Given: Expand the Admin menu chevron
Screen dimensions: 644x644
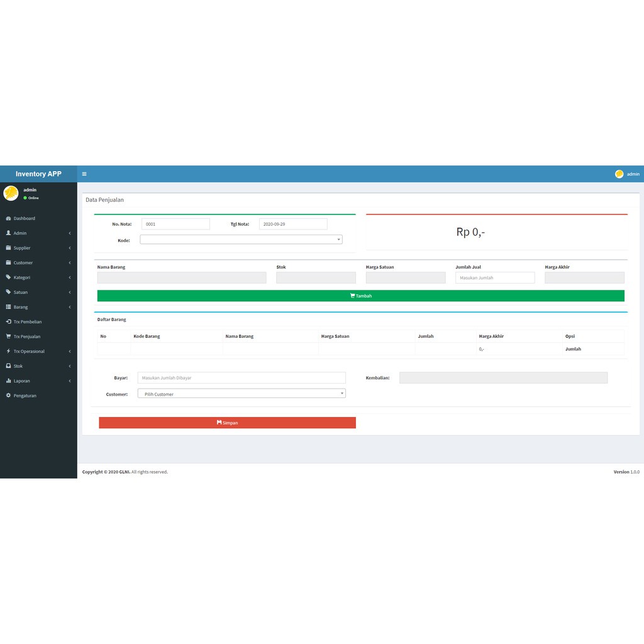Looking at the screenshot, I should pos(70,233).
